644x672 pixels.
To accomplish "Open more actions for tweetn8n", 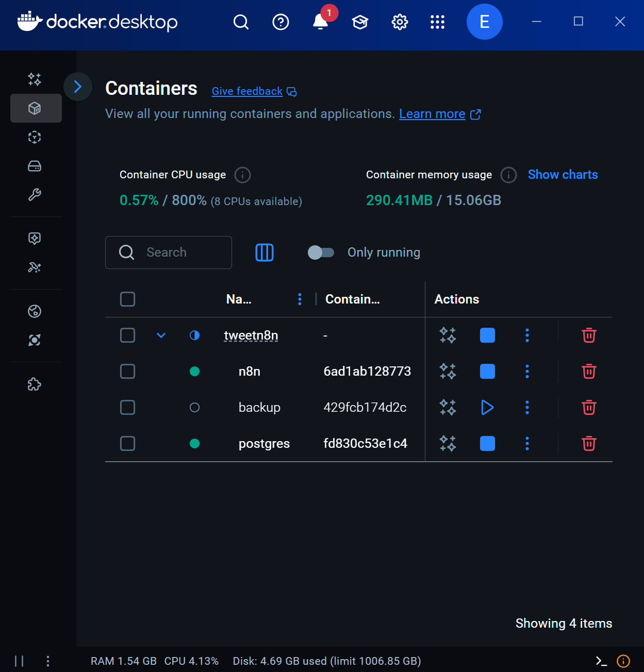I will pos(527,335).
